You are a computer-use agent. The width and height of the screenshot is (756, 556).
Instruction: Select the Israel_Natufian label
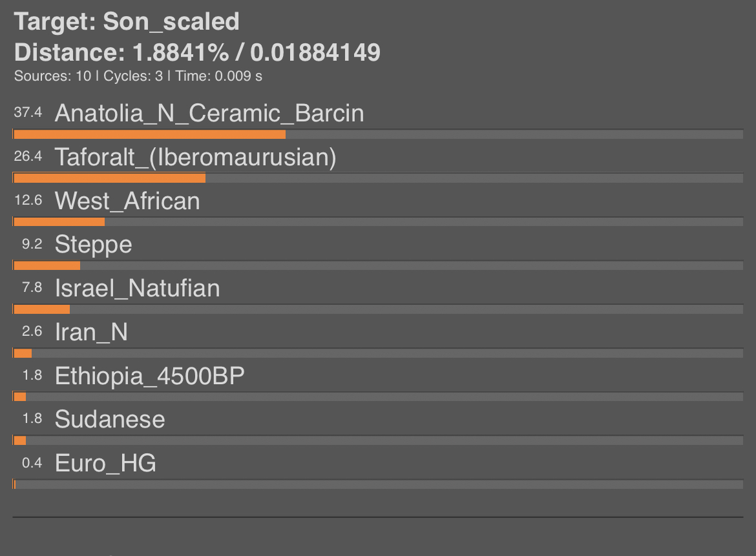[138, 288]
